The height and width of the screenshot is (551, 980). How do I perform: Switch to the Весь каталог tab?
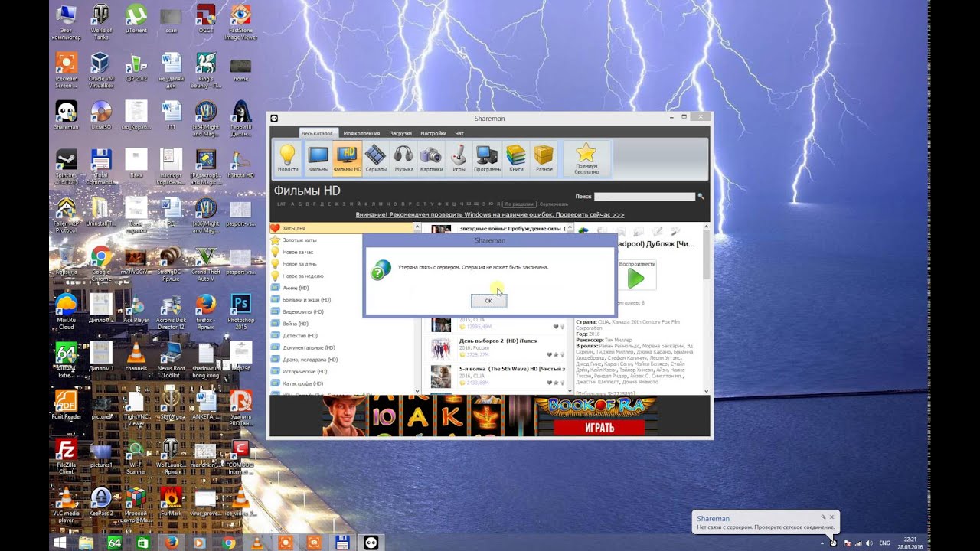point(317,133)
